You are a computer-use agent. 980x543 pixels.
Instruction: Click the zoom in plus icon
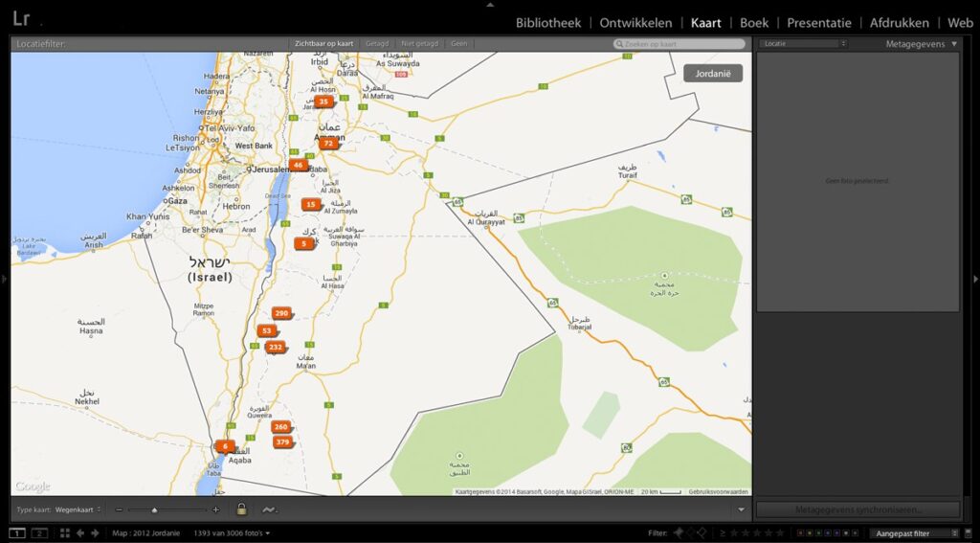216,509
